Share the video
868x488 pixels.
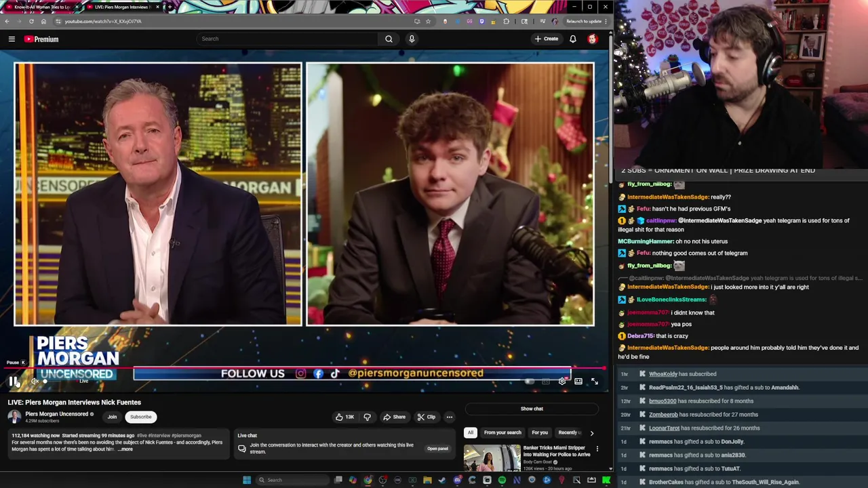pos(394,417)
